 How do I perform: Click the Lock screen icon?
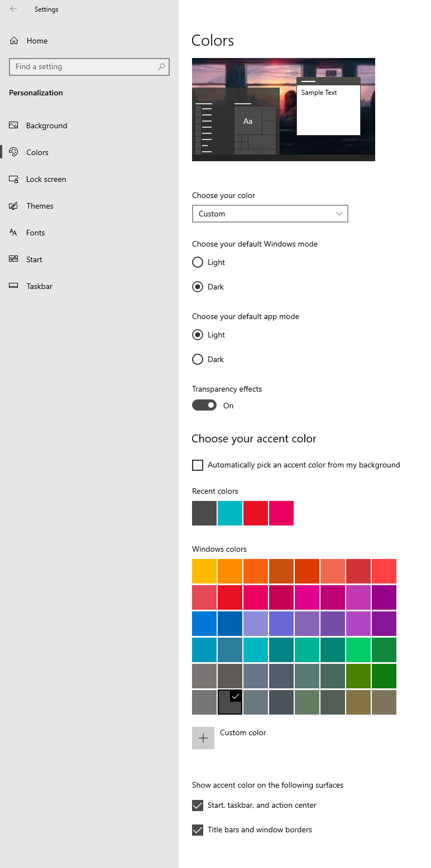tap(14, 179)
